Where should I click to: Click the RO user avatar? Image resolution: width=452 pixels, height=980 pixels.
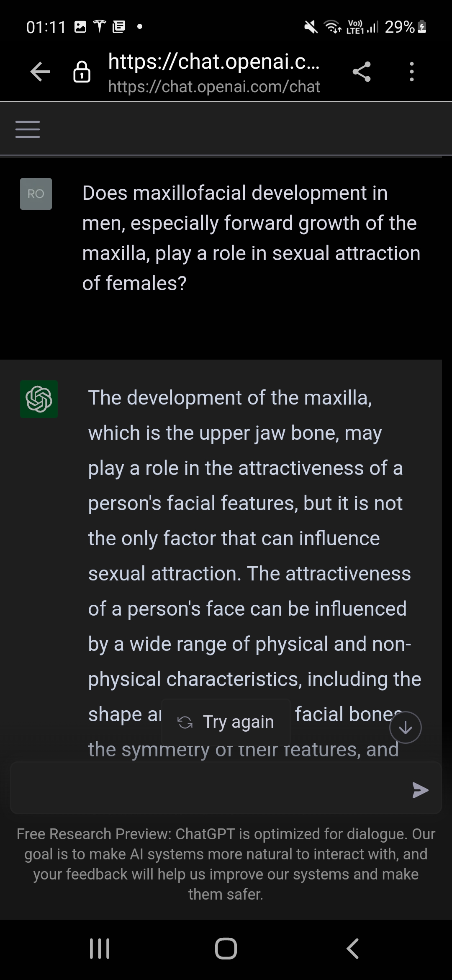click(x=36, y=193)
